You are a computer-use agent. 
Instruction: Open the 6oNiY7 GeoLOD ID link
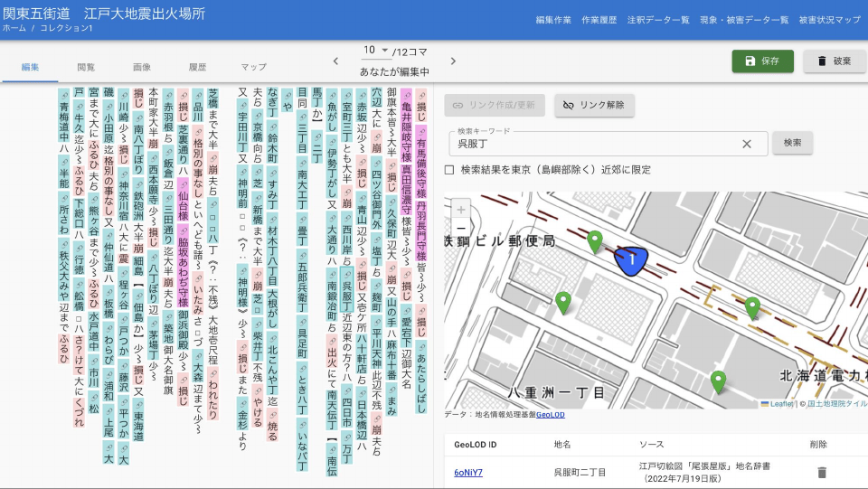(468, 473)
